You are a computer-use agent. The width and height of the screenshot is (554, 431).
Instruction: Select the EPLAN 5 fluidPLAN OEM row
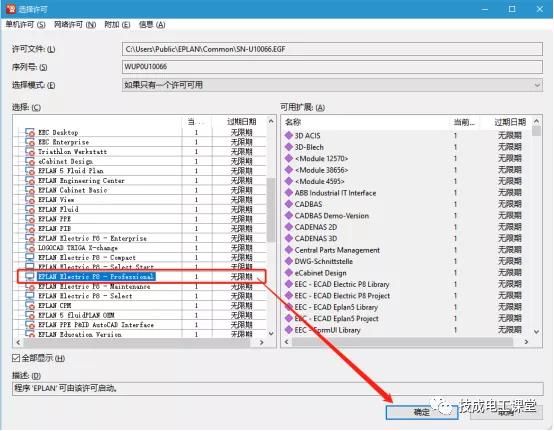coord(141,315)
